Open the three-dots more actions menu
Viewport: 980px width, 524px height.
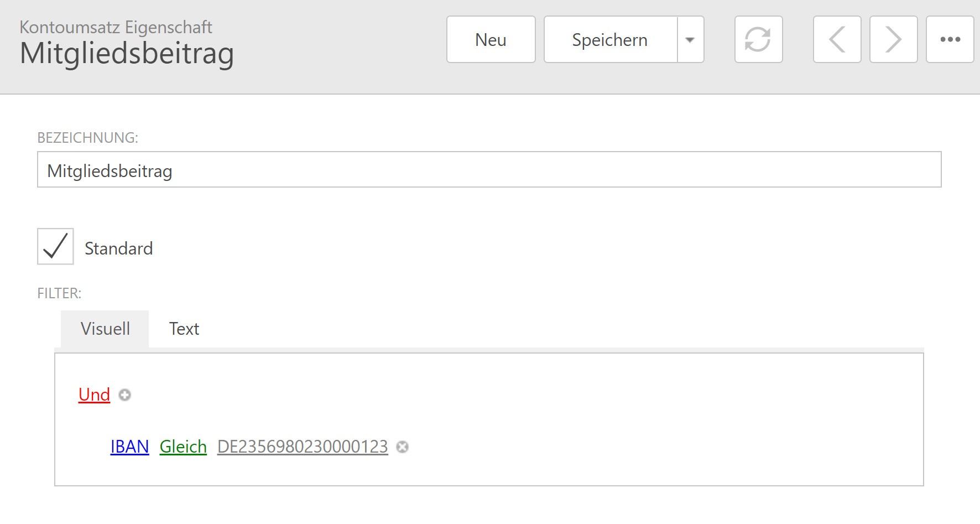950,39
